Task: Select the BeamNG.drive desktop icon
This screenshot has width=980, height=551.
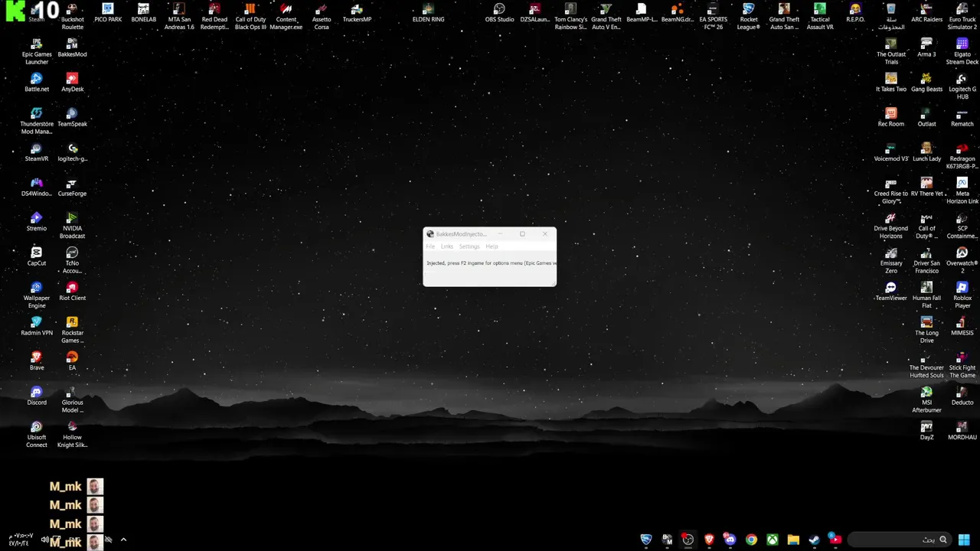Action: (x=678, y=14)
